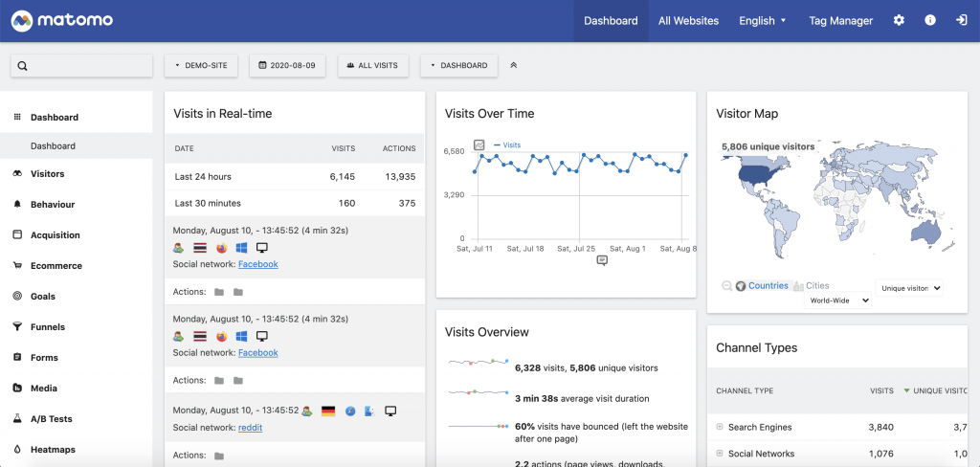Click the Matomo logo
980x467 pixels.
pyautogui.click(x=62, y=20)
